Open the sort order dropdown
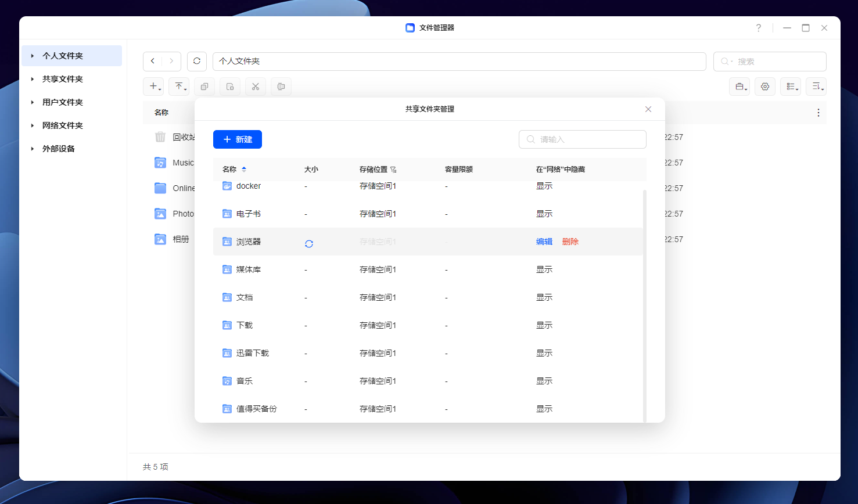The image size is (858, 504). 816,87
